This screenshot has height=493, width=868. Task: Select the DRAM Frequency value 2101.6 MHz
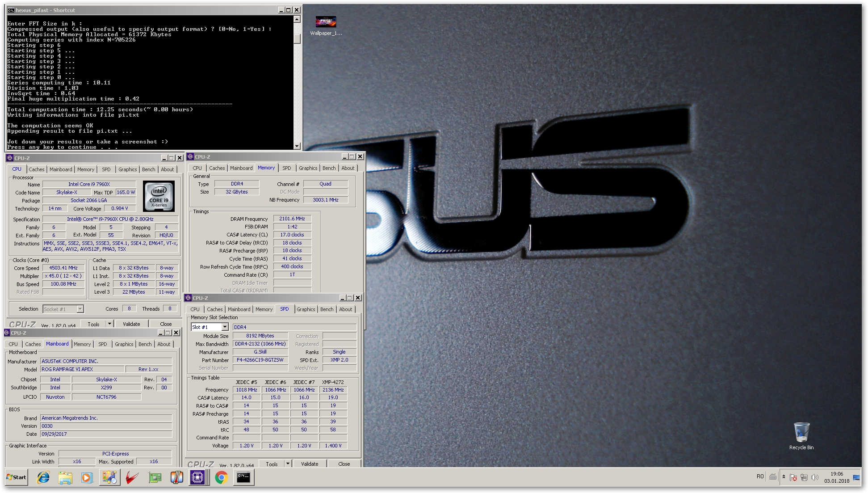pos(292,219)
